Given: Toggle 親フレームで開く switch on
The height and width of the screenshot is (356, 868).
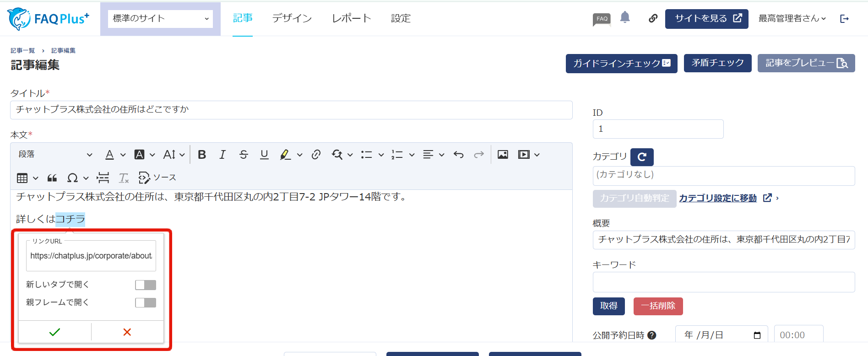Looking at the screenshot, I should pos(146,303).
